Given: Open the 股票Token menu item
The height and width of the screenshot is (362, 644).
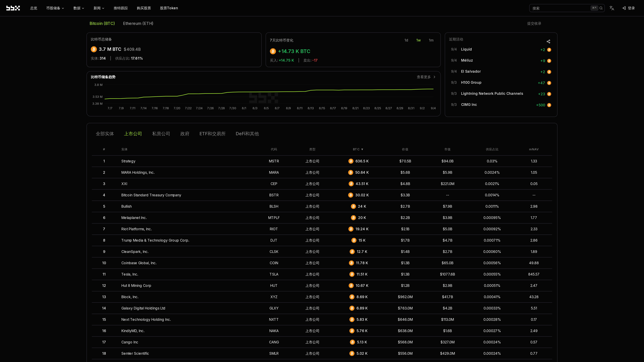Looking at the screenshot, I should coord(169,8).
